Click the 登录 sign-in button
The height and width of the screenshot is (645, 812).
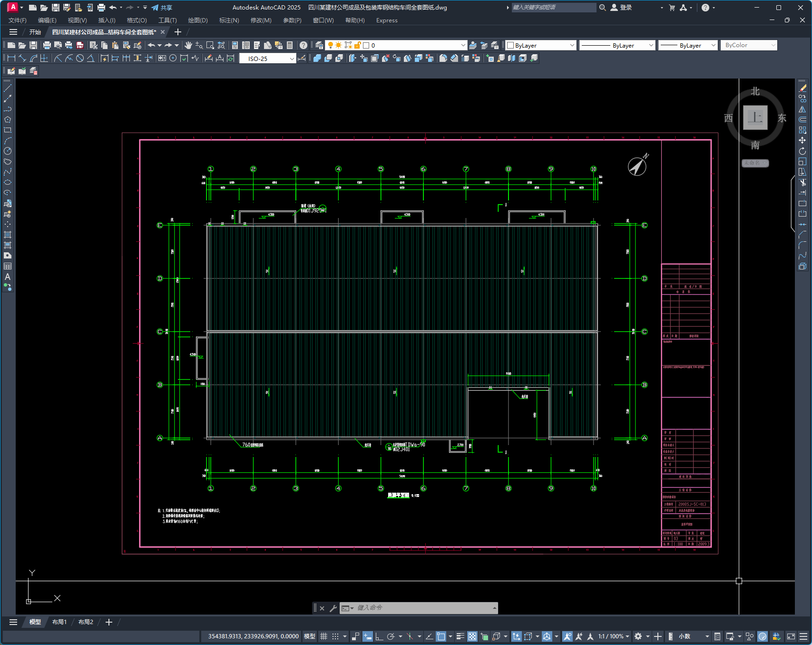[621, 8]
